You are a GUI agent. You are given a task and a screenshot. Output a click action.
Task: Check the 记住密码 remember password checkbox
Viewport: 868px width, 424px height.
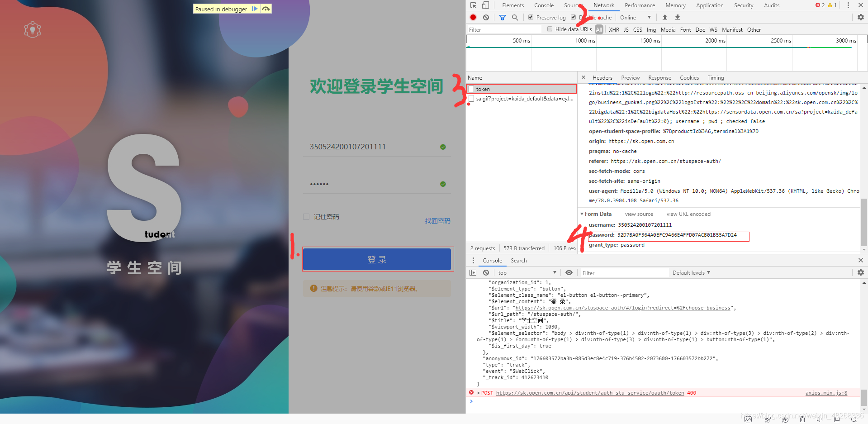click(x=306, y=217)
